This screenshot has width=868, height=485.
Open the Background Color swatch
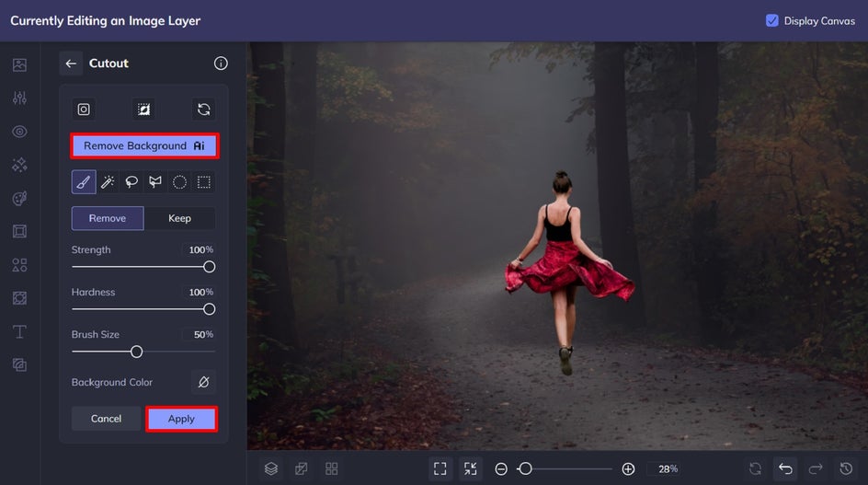[204, 382]
